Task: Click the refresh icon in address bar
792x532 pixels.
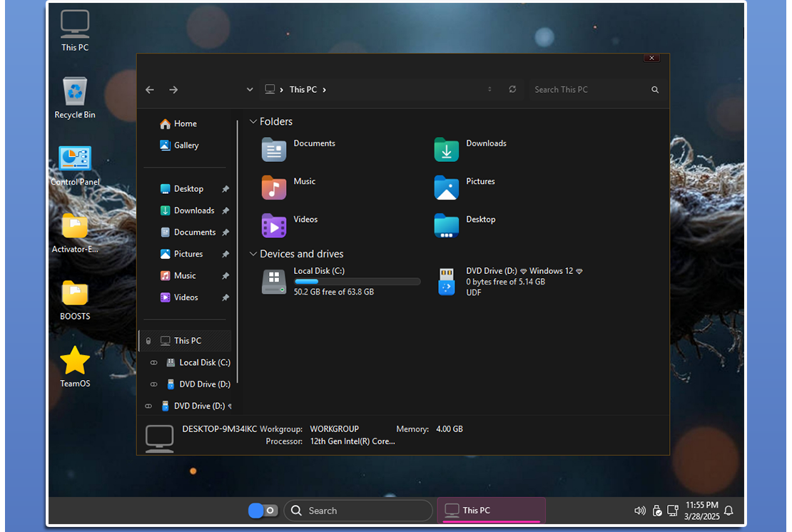Action: [512, 90]
